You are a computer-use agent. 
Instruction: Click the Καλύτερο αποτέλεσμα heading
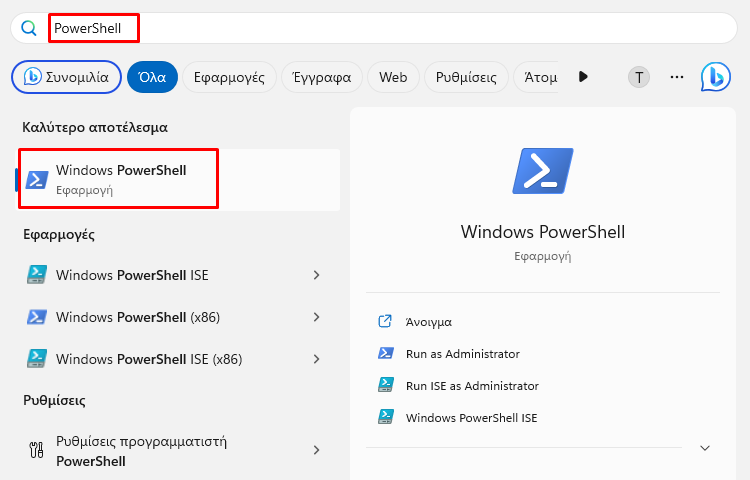[x=95, y=128]
